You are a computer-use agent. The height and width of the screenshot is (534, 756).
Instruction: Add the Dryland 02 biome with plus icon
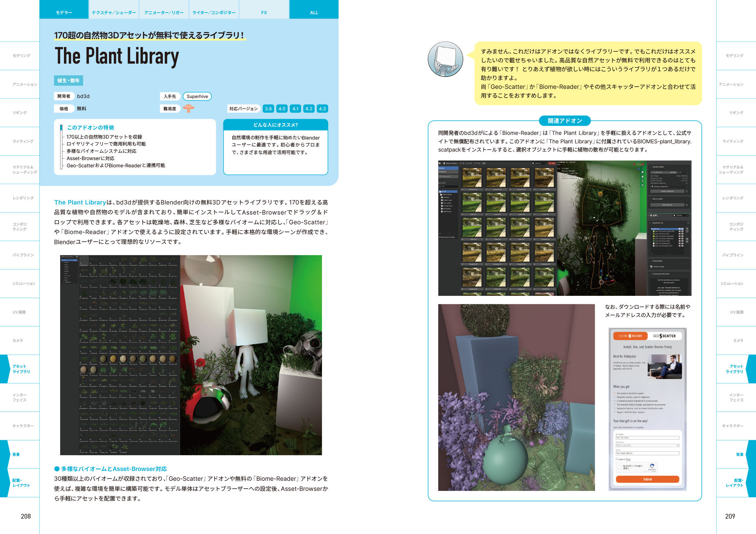point(463,264)
